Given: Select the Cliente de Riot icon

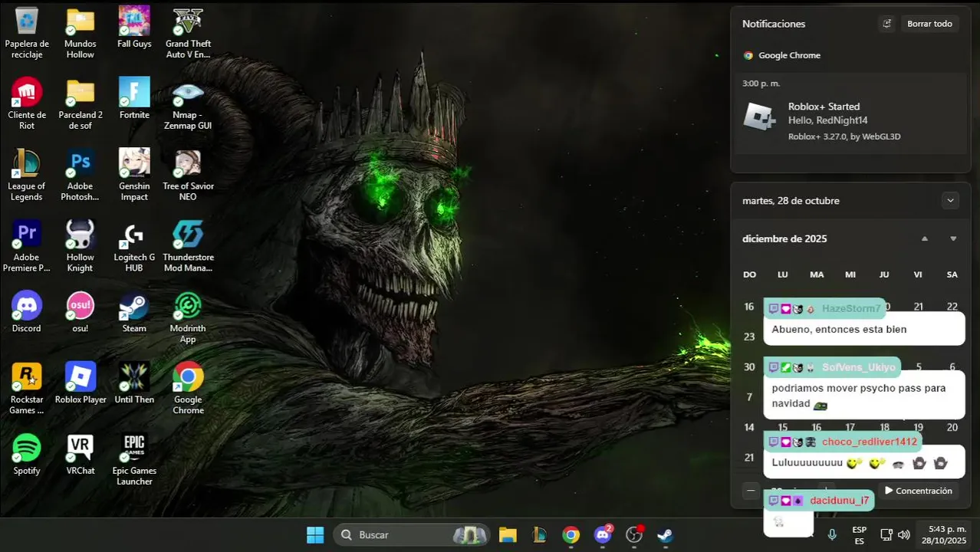Looking at the screenshot, I should point(27,103).
